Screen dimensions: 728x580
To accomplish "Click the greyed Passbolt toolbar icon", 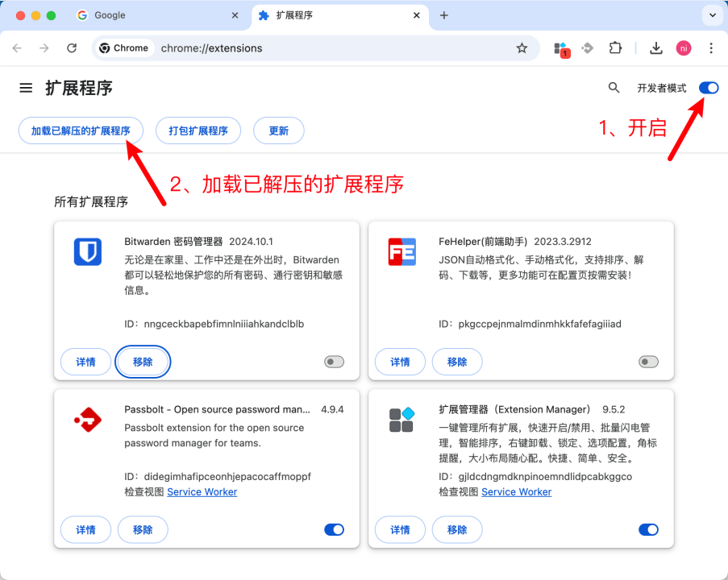I will [588, 48].
